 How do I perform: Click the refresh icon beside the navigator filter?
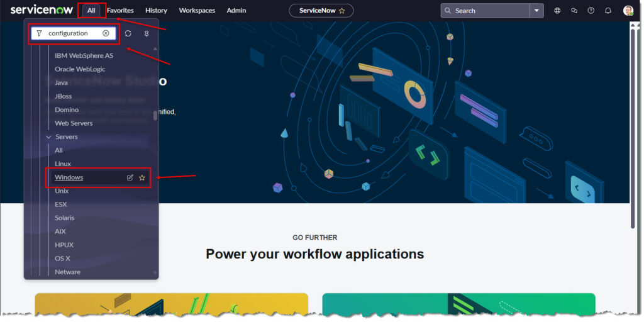click(x=128, y=33)
